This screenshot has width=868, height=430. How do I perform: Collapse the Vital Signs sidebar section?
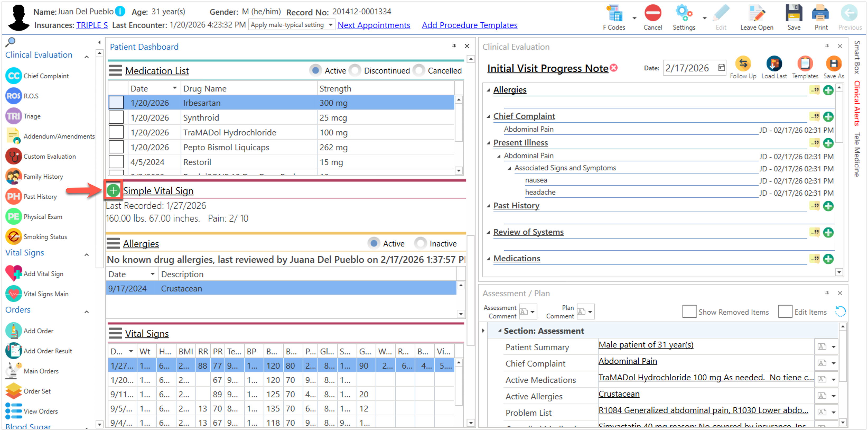coord(87,255)
